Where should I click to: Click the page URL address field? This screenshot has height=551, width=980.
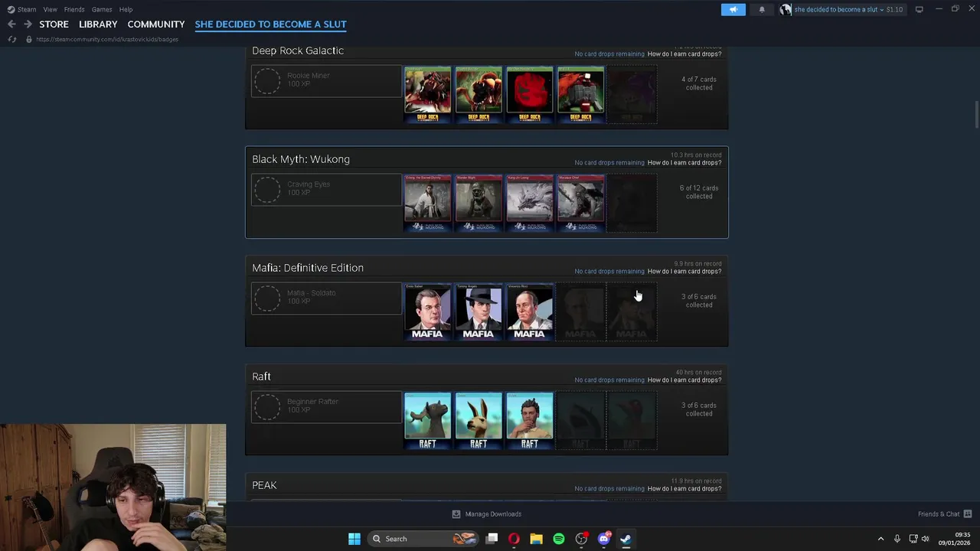pyautogui.click(x=107, y=39)
